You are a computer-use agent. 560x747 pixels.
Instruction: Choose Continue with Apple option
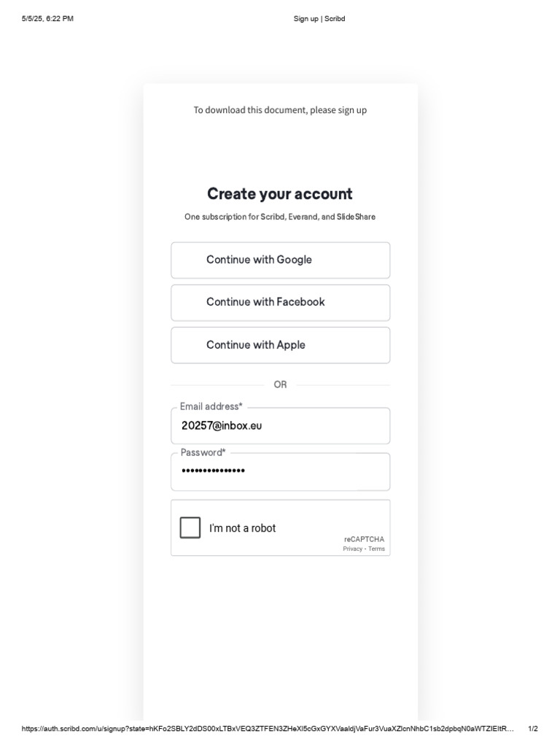coord(280,345)
